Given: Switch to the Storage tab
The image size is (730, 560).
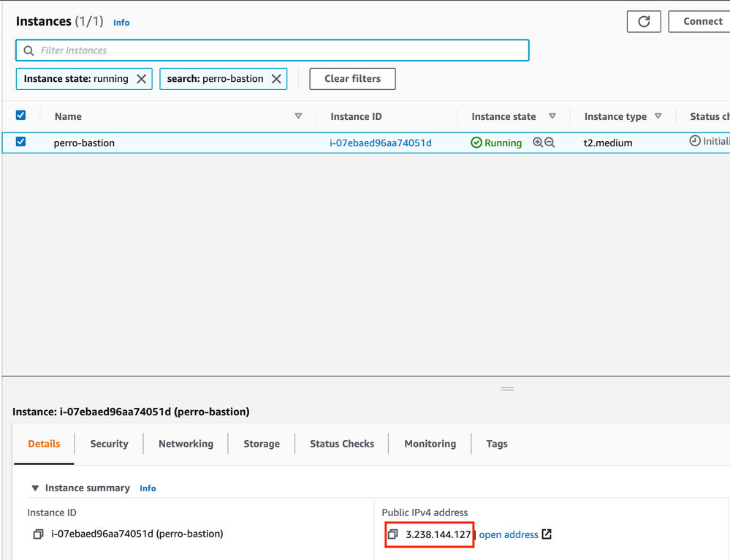Looking at the screenshot, I should (x=262, y=444).
